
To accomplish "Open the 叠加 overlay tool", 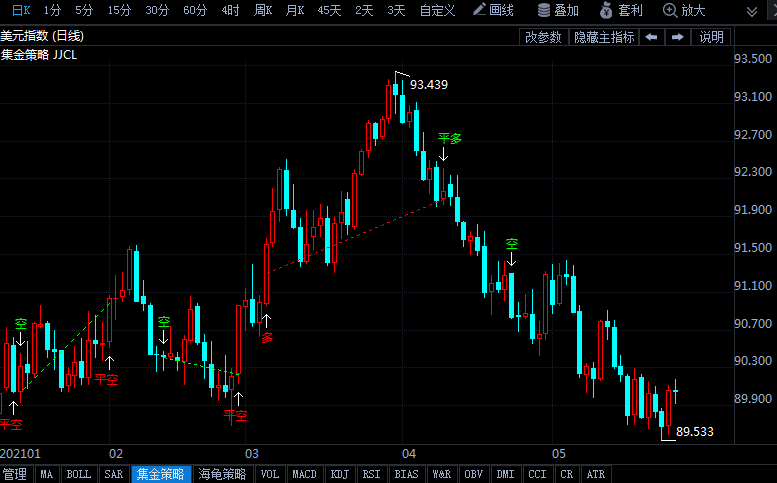I will (558, 10).
